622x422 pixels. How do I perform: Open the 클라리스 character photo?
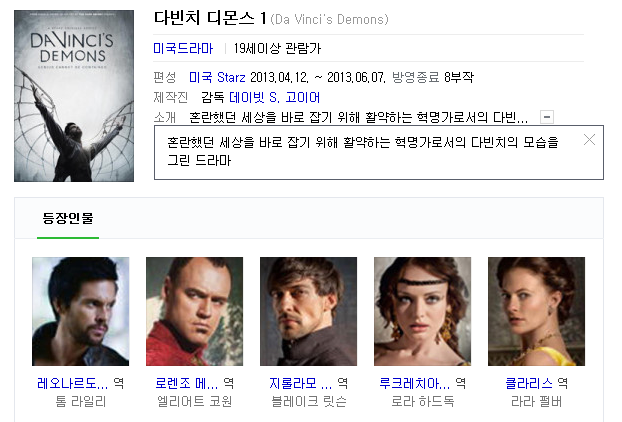536,311
